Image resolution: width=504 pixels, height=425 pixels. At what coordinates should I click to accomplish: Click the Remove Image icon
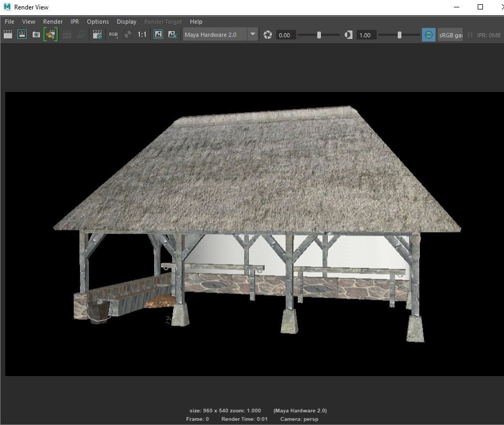point(172,35)
